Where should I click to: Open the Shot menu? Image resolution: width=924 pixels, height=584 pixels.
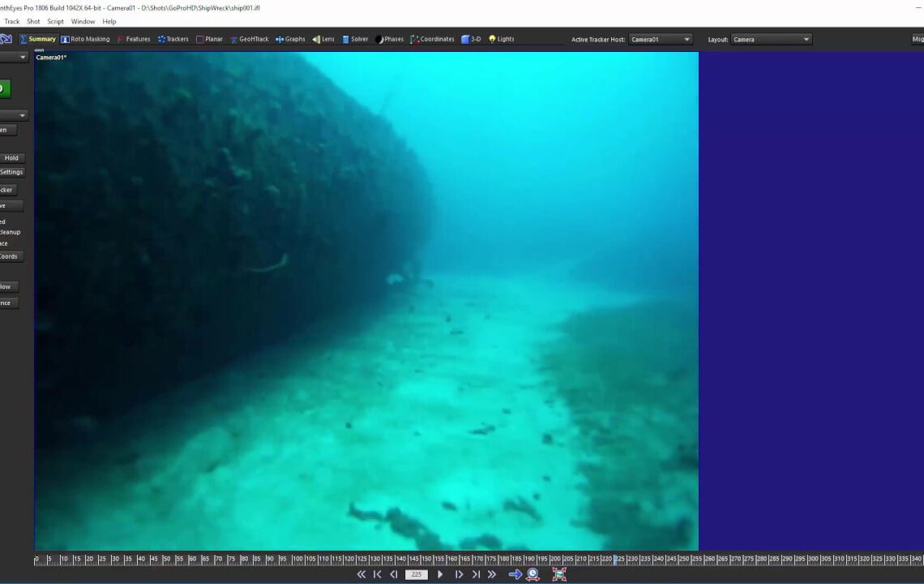pos(33,22)
